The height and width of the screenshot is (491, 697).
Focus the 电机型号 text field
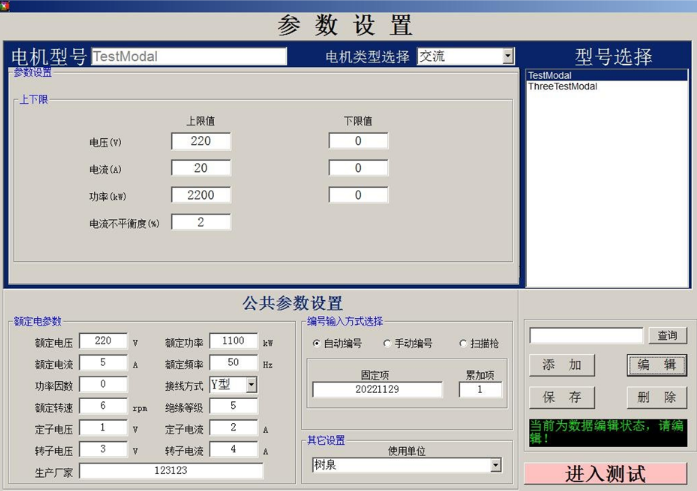click(x=189, y=57)
